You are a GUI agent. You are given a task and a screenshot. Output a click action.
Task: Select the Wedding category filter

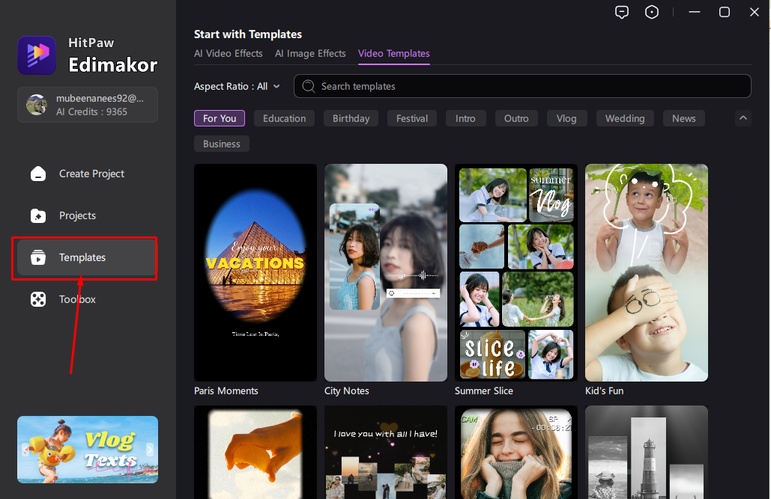click(x=625, y=118)
